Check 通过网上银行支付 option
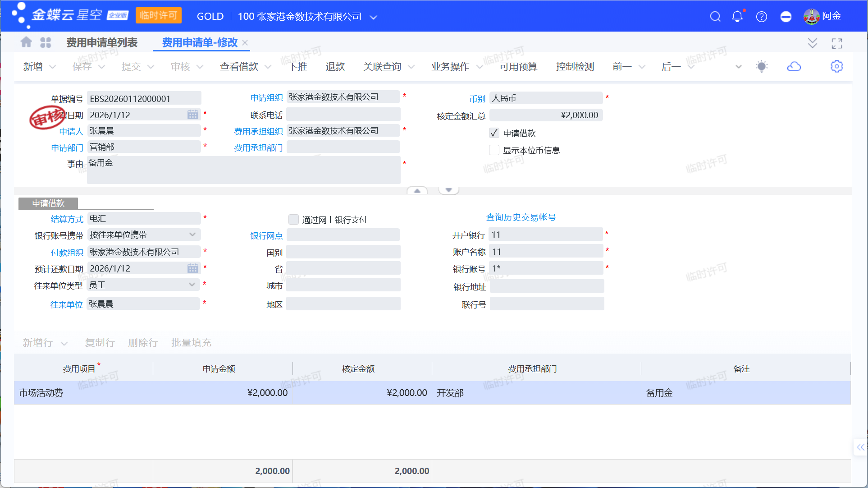 pos(293,220)
